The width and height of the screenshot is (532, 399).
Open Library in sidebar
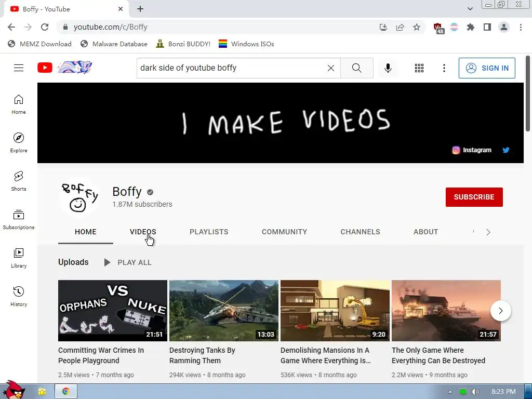coord(19,258)
